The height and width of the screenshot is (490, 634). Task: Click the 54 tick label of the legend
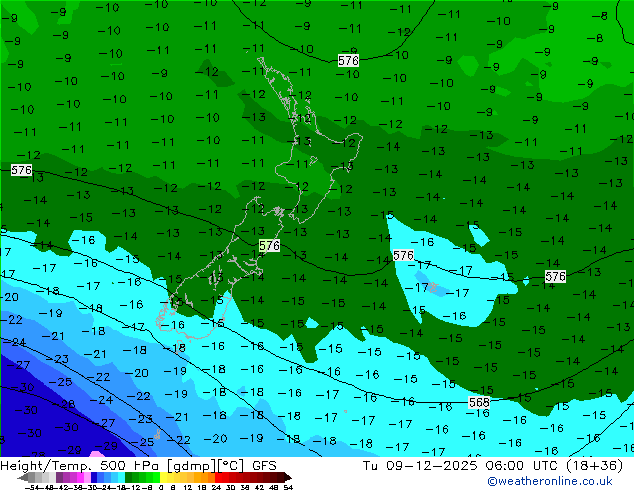point(288,487)
